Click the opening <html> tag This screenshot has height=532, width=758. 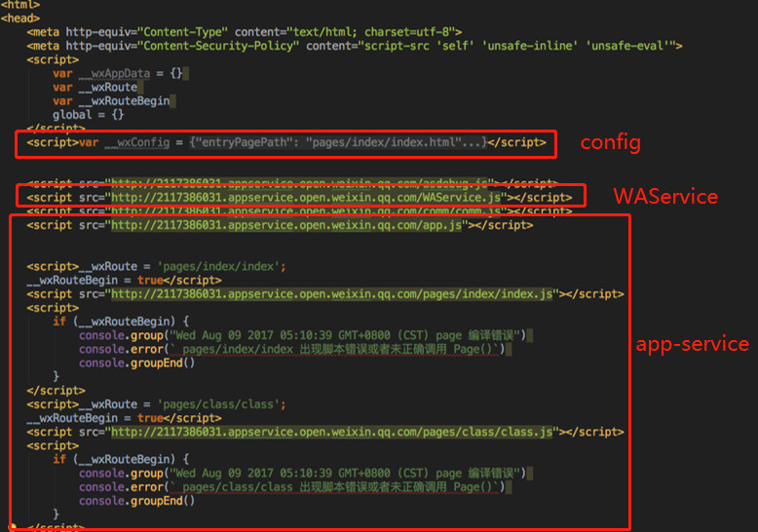[20, 4]
